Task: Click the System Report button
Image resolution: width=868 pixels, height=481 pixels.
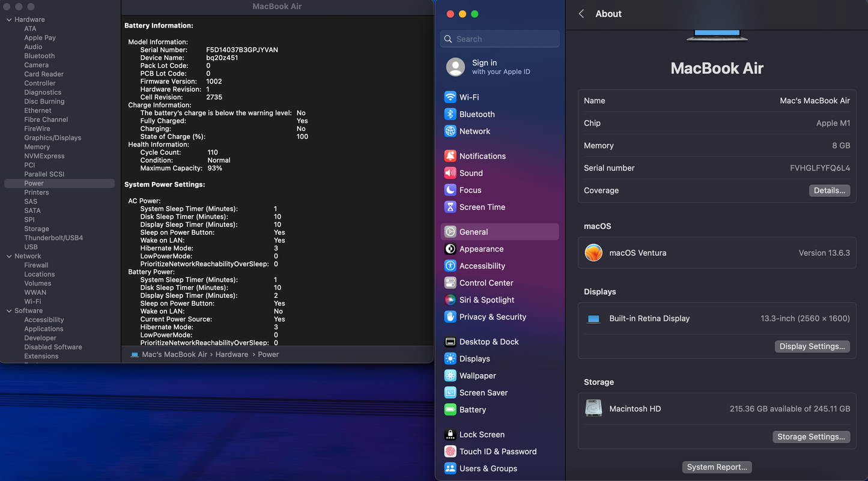Action: pos(717,467)
